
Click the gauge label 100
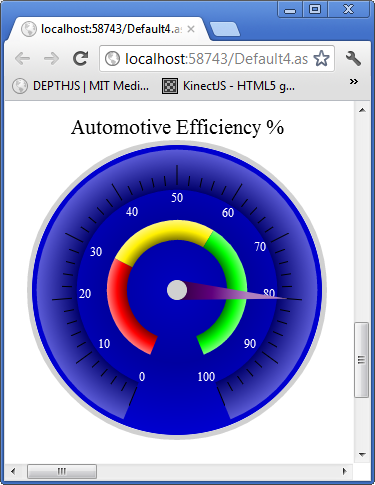tap(206, 377)
